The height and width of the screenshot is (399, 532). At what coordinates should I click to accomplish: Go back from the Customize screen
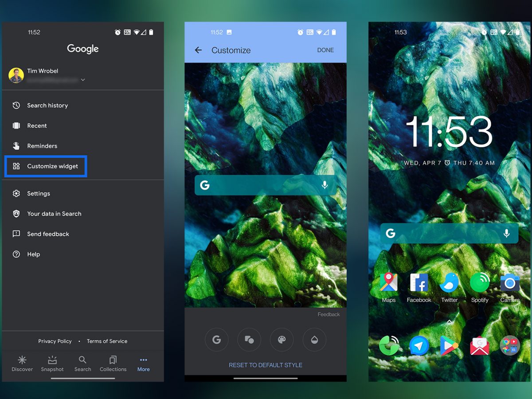pos(198,50)
